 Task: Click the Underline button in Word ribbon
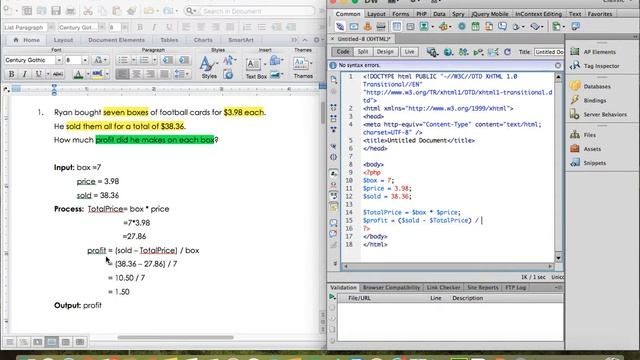tap(38, 74)
